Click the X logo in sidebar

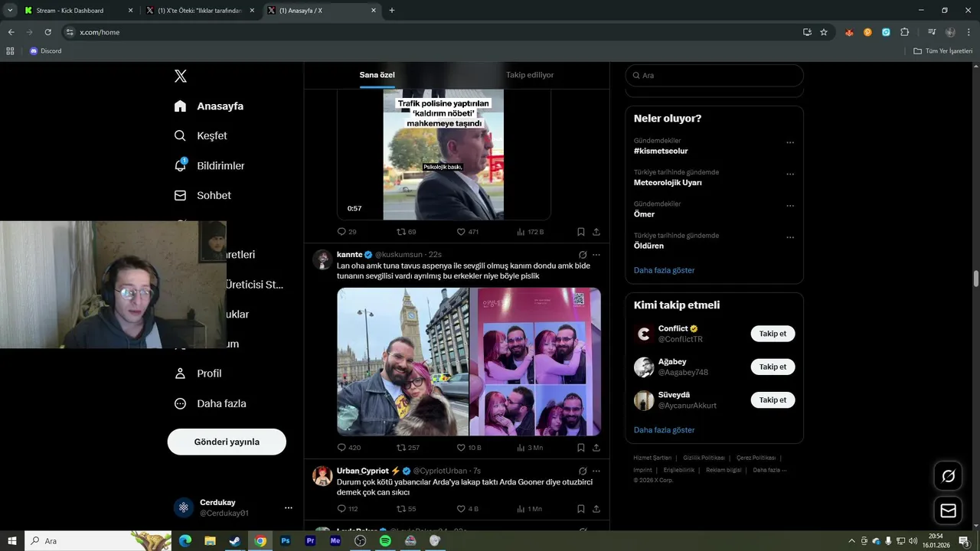pos(181,76)
